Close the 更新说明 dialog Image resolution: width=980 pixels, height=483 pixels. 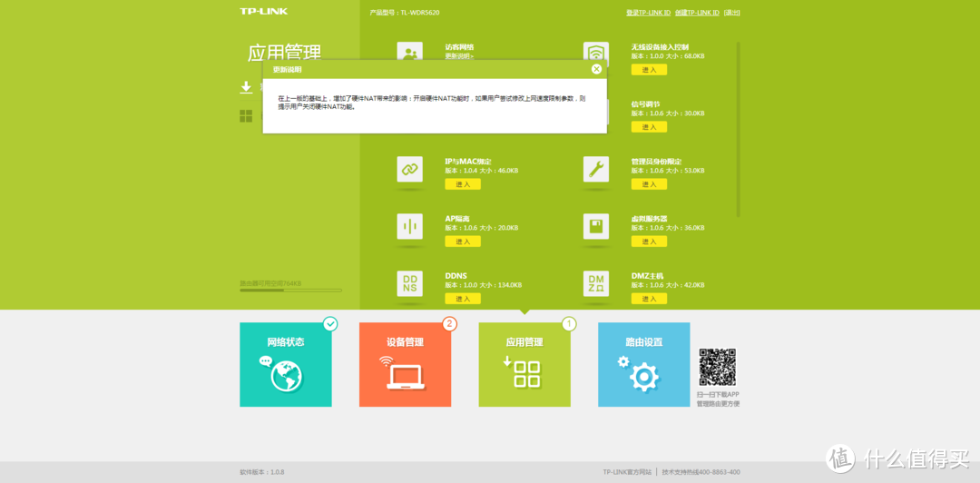click(x=596, y=69)
